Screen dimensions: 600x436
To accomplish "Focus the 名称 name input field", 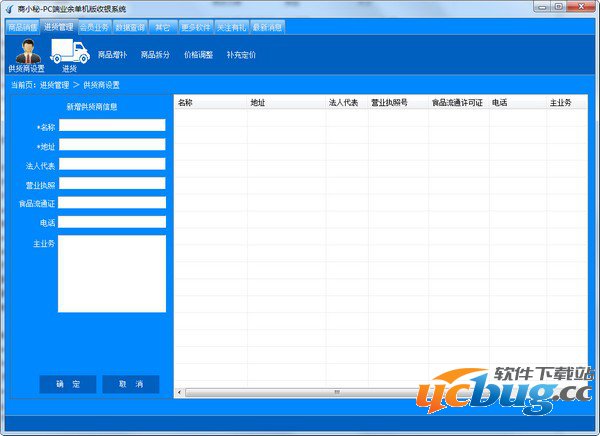I will [x=112, y=125].
